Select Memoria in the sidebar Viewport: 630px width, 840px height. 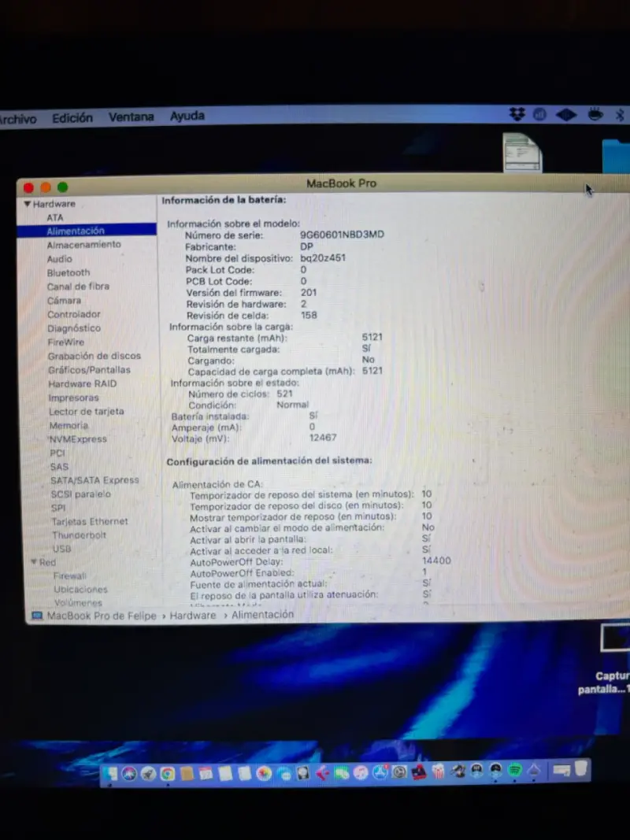pos(69,425)
